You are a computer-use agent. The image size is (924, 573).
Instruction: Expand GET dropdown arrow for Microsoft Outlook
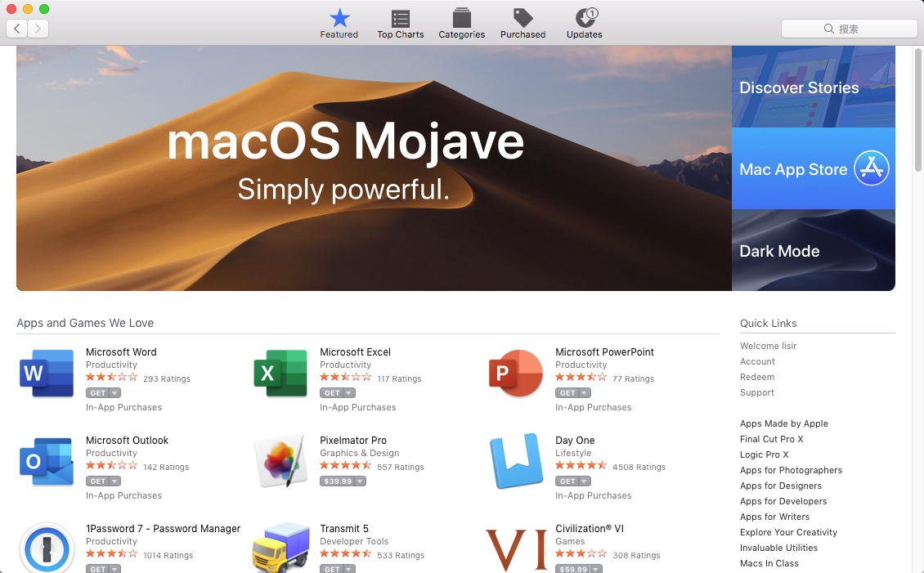(115, 481)
